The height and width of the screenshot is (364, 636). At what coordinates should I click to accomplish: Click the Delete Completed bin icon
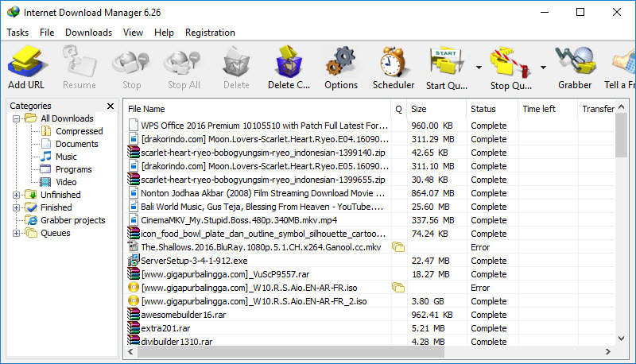[289, 62]
